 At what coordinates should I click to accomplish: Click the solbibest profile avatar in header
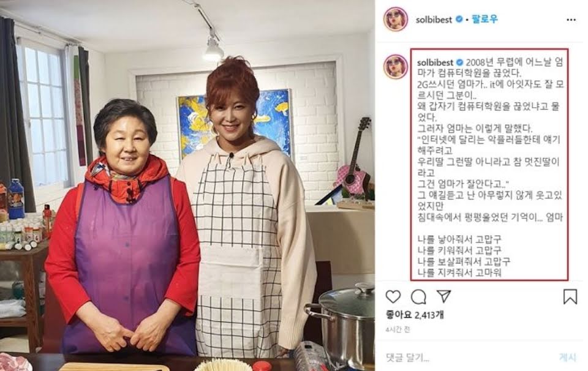click(x=396, y=20)
